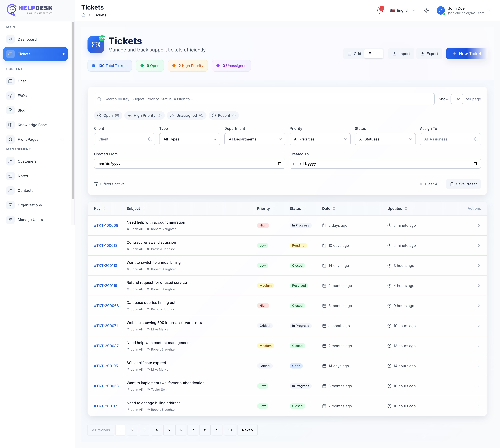Click the home breadcrumb icon
The height and width of the screenshot is (448, 500).
[83, 15]
